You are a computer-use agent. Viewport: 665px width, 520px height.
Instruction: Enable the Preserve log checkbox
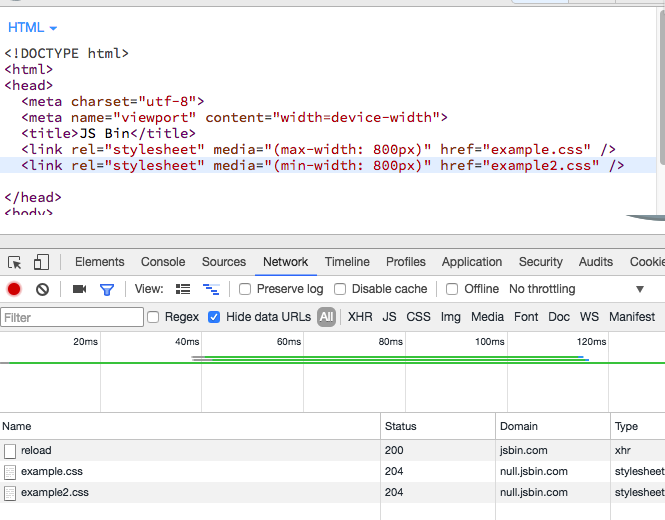pos(245,289)
